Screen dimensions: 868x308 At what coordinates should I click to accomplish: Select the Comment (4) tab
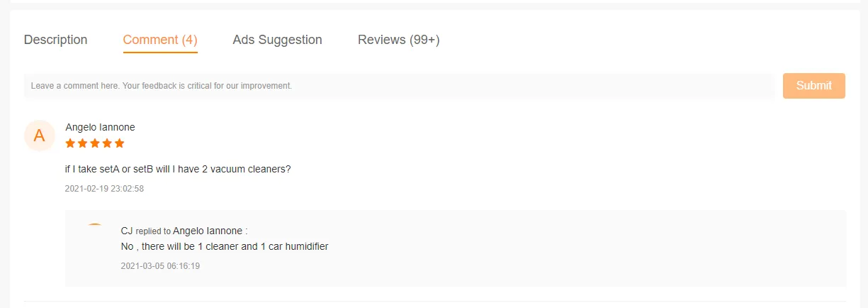click(160, 40)
